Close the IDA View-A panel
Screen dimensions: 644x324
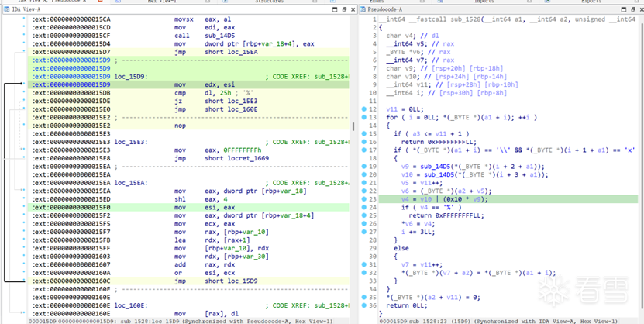coord(353,9)
